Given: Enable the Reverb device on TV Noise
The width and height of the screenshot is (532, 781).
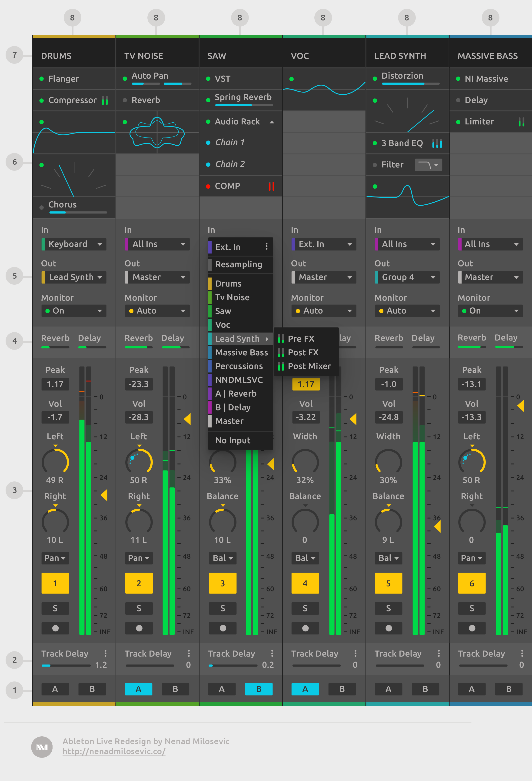Looking at the screenshot, I should [125, 100].
